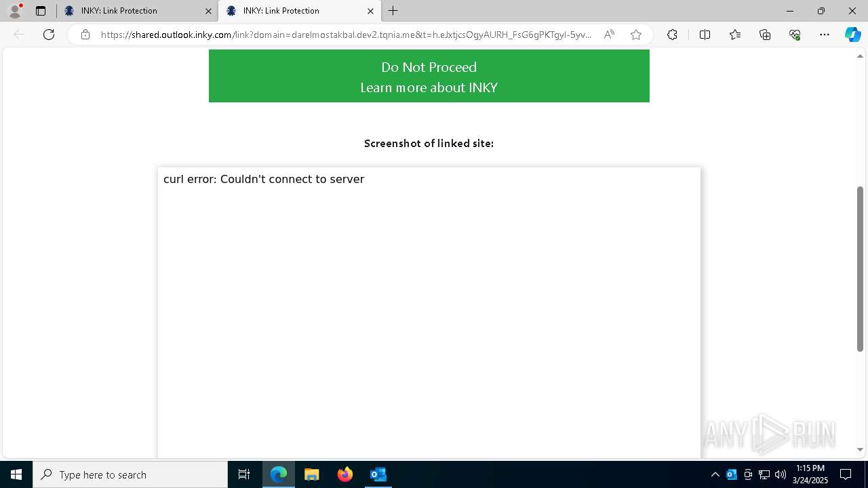The width and height of the screenshot is (868, 488).
Task: Open the Favorites list
Action: point(735,35)
